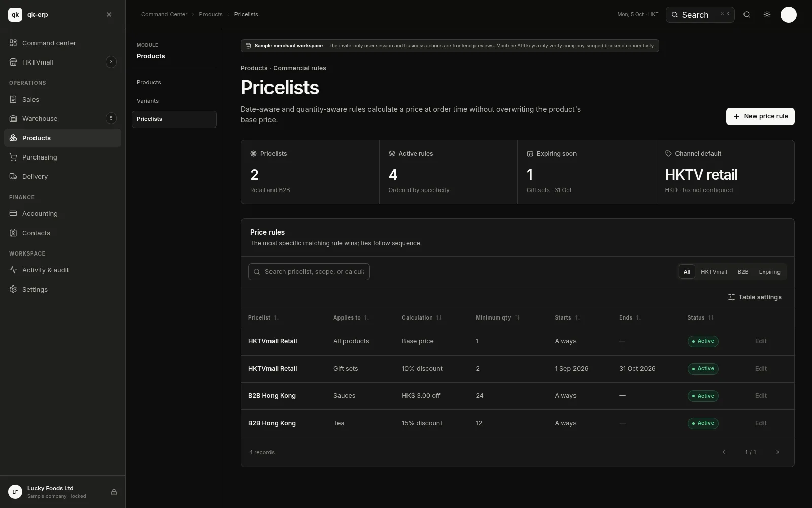This screenshot has height=508, width=812.
Task: Toggle the light/dark theme sun icon
Action: pos(767,15)
